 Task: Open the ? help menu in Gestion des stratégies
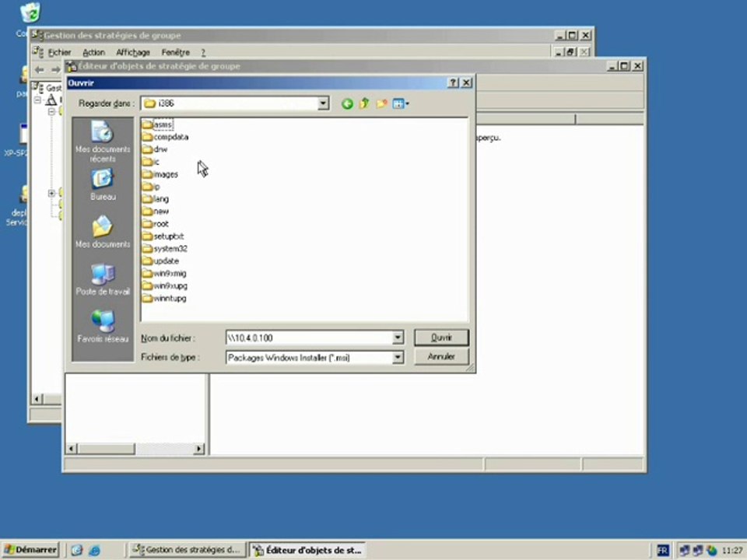pos(203,52)
